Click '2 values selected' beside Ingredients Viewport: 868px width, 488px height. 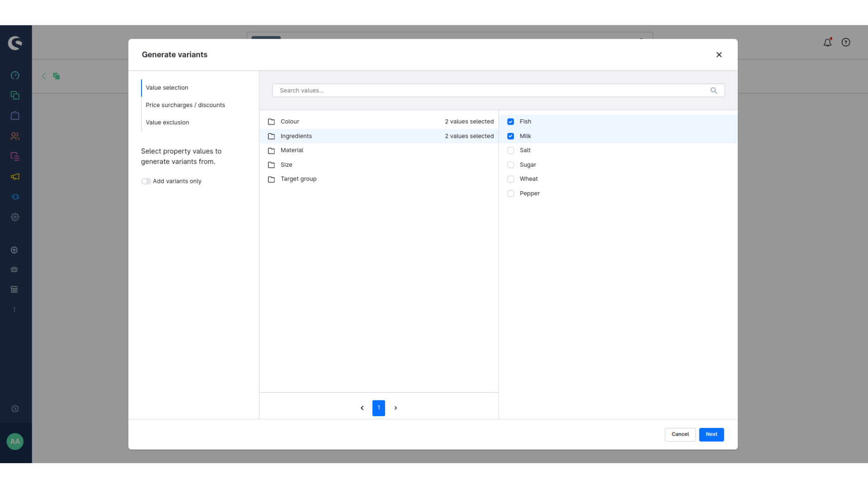point(469,136)
